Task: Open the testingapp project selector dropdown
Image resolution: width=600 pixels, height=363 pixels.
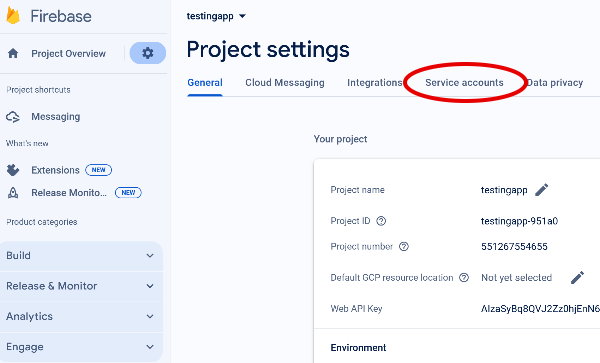Action: coord(216,16)
